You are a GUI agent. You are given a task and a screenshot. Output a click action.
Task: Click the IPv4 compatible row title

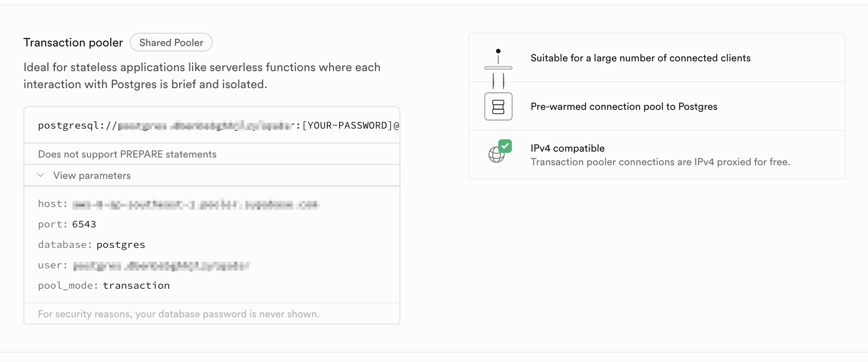[x=568, y=148]
